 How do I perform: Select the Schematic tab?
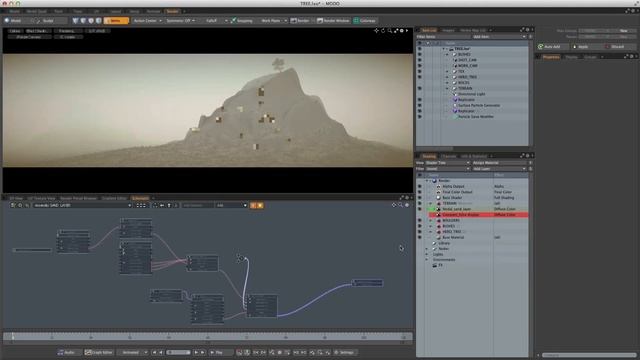(140, 198)
